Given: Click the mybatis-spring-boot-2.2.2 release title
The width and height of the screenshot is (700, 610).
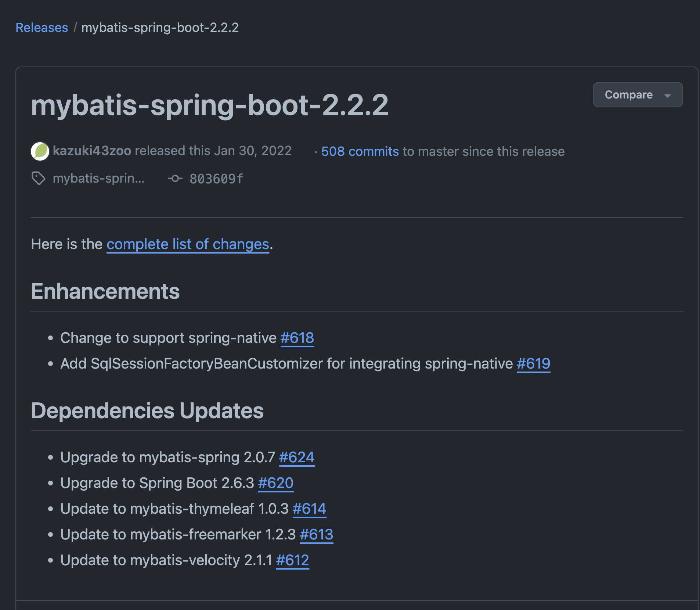Looking at the screenshot, I should point(210,105).
